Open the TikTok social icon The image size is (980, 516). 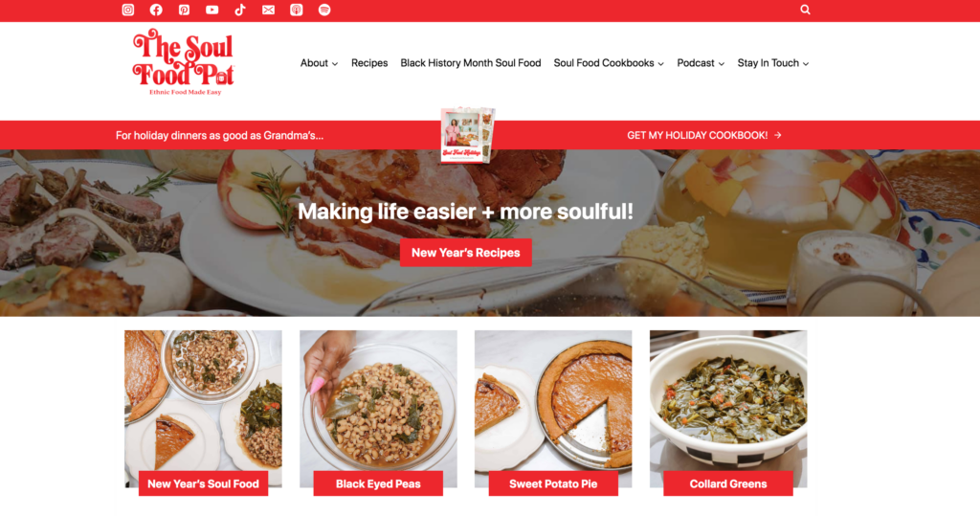(x=240, y=10)
